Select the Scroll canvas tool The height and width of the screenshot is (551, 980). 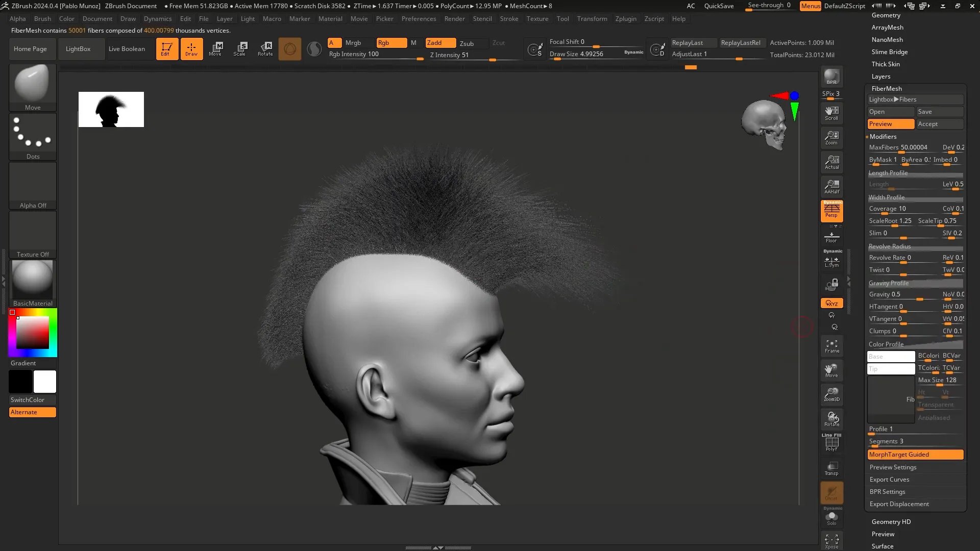click(x=831, y=113)
